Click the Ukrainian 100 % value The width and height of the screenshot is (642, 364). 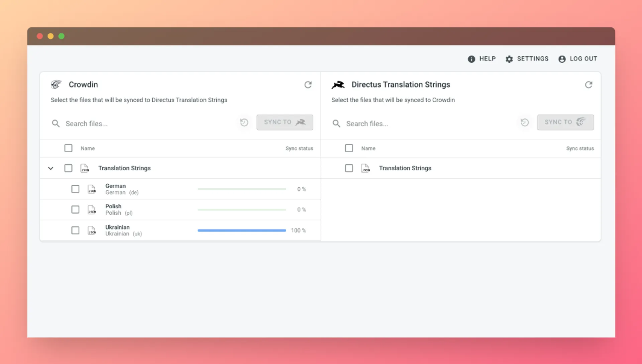coord(299,230)
